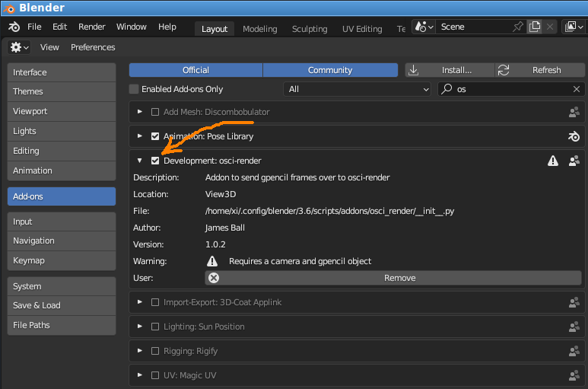Open the File menu
Image resolution: width=588 pixels, height=389 pixels.
coord(34,27)
